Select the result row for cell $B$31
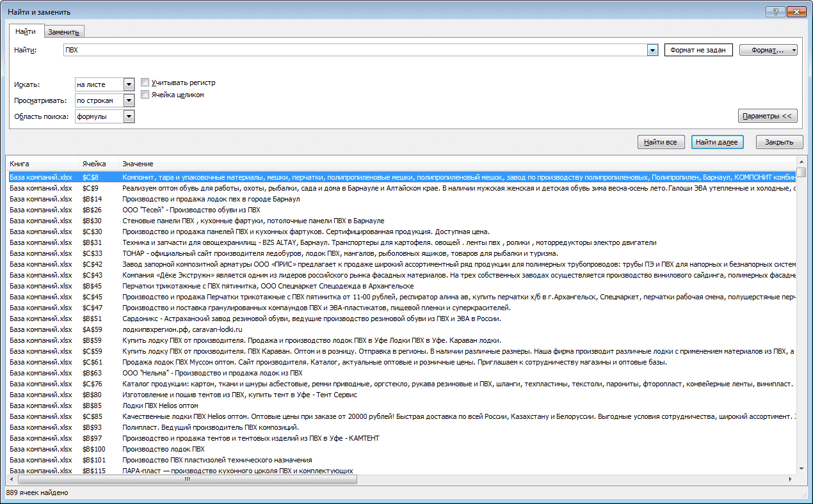Screen dimensions: 813x504 (402, 242)
